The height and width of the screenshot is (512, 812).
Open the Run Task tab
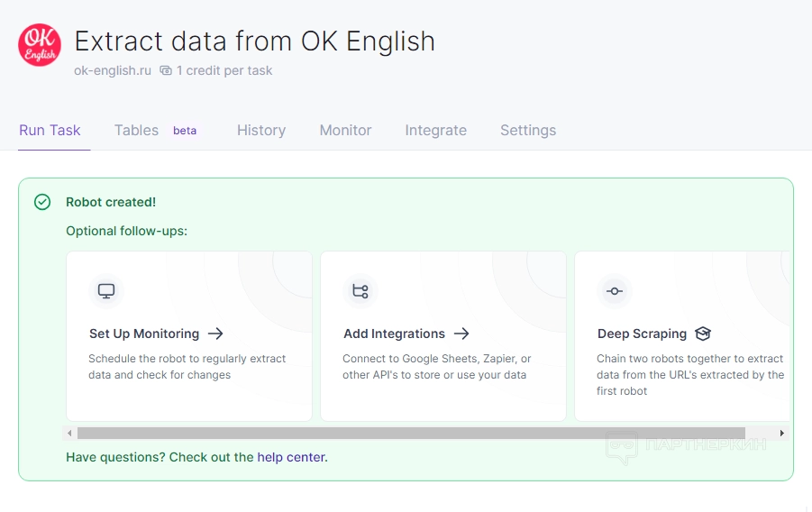click(x=50, y=130)
